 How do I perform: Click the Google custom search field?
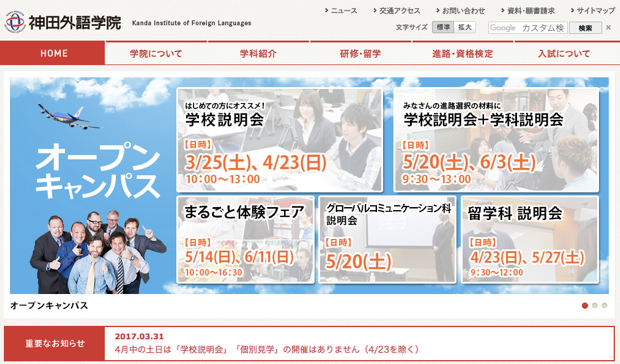point(527,28)
